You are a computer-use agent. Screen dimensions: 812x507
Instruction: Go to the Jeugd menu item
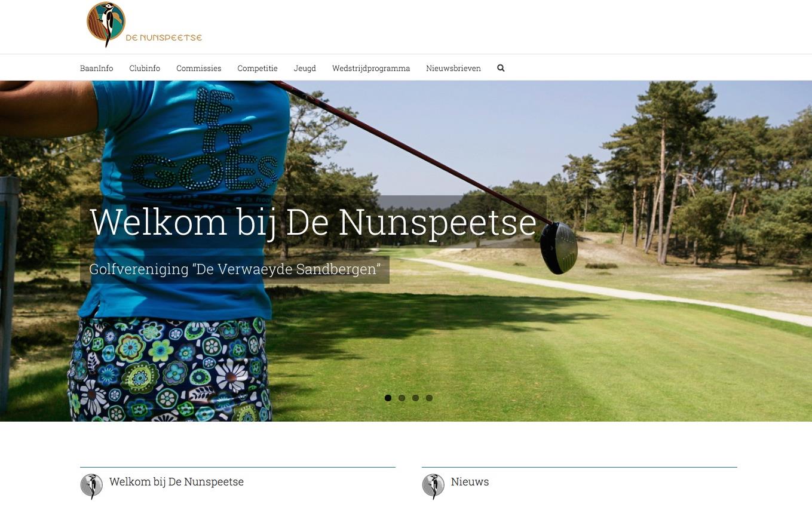point(305,68)
